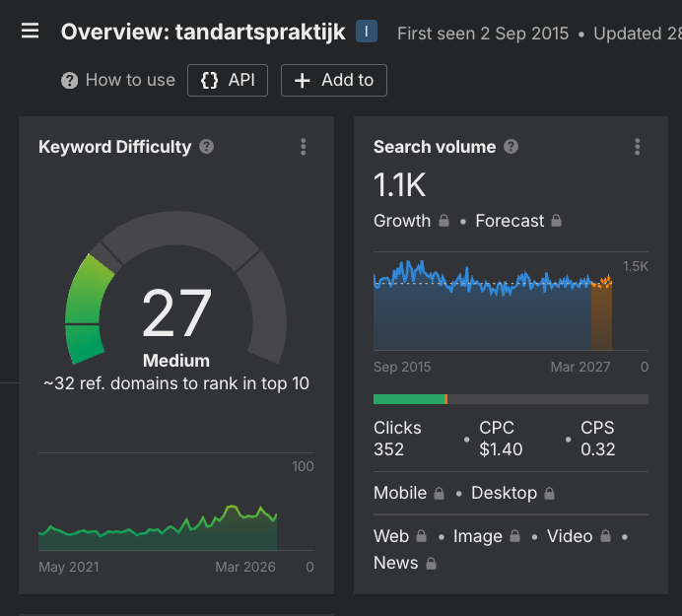The image size is (682, 616).
Task: Select the locked Image search type
Action: pyautogui.click(x=487, y=536)
